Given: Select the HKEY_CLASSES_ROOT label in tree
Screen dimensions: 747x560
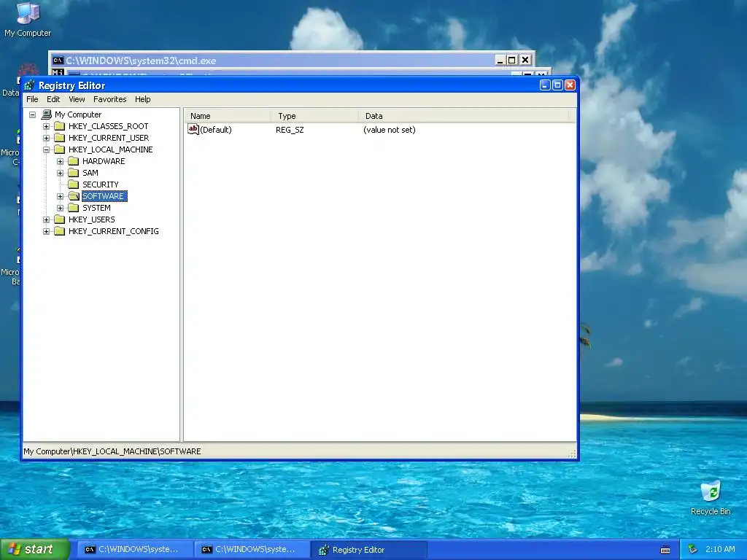Looking at the screenshot, I should tap(108, 126).
